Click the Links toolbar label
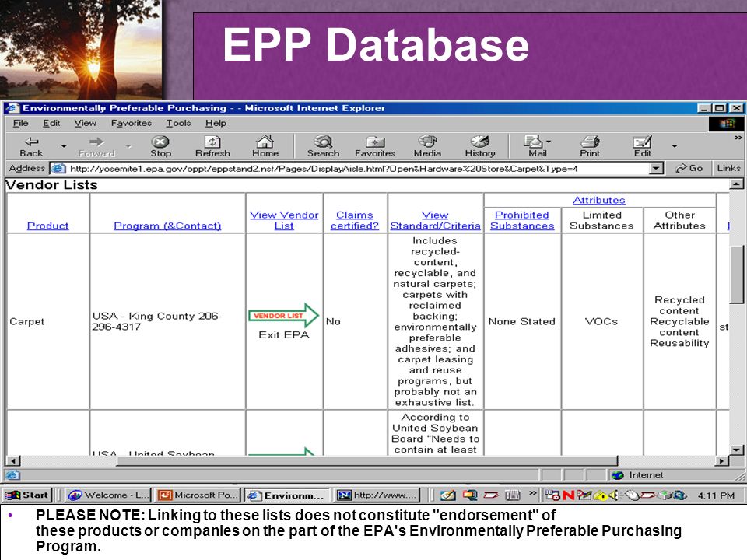The width and height of the screenshot is (747, 560). [x=728, y=169]
